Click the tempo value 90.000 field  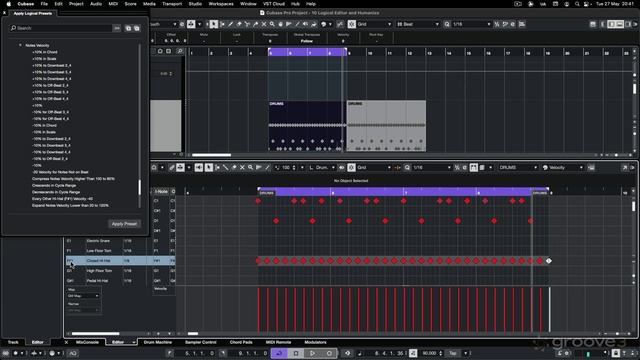coord(430,353)
